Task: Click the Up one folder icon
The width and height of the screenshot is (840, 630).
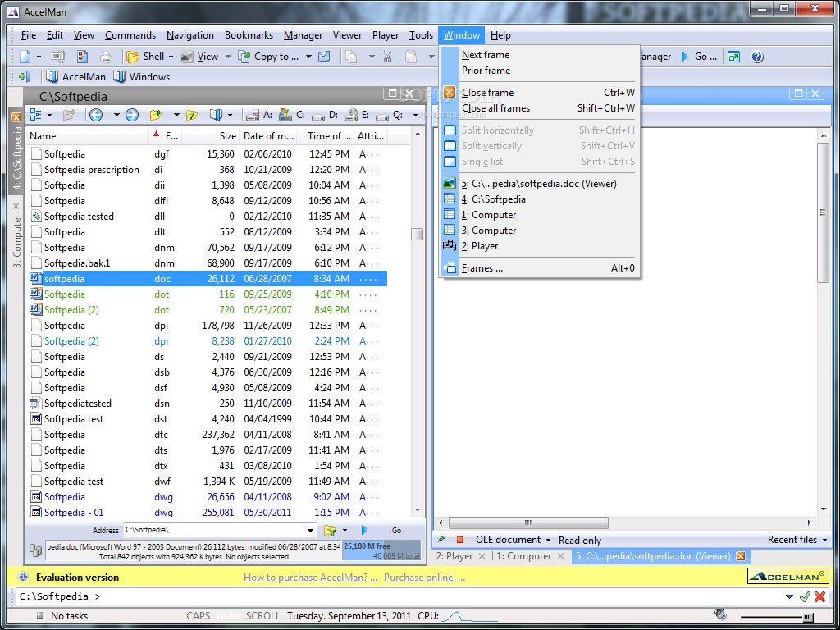Action: coord(156,115)
